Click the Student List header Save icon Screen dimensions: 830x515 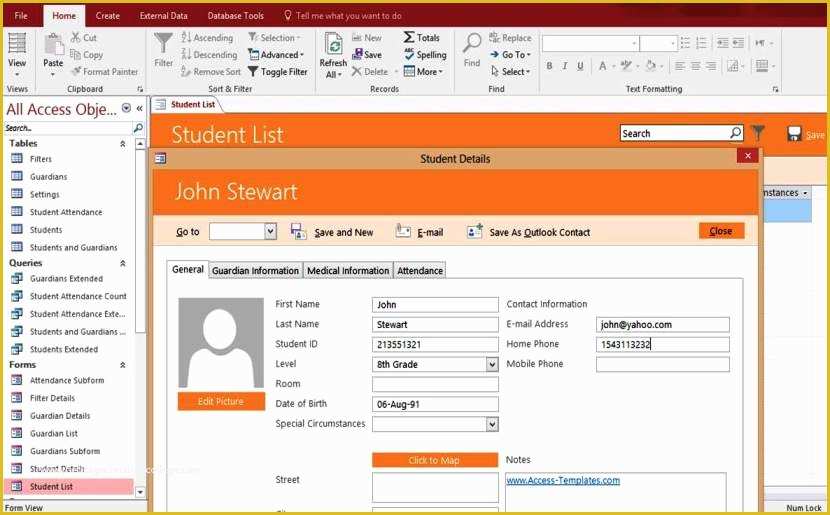point(794,133)
